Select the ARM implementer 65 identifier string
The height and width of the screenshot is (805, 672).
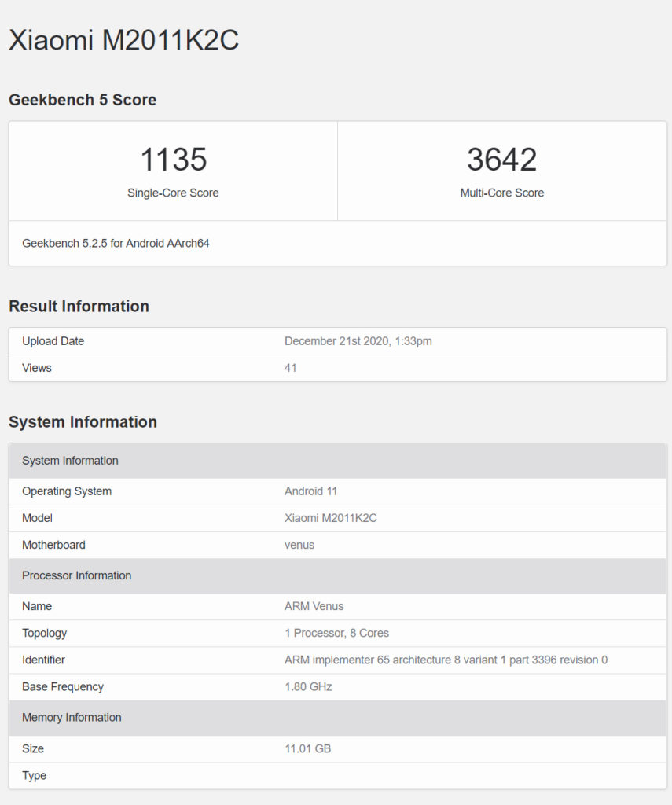[446, 660]
